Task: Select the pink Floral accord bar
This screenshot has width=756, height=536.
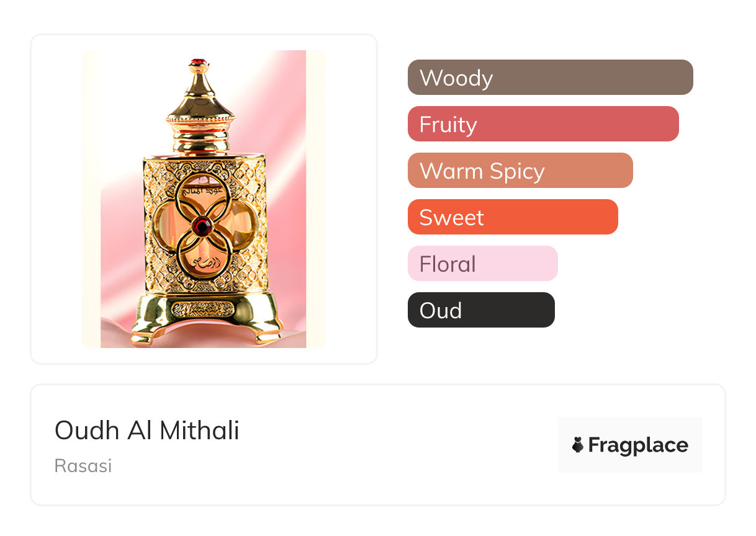Action: click(x=482, y=264)
